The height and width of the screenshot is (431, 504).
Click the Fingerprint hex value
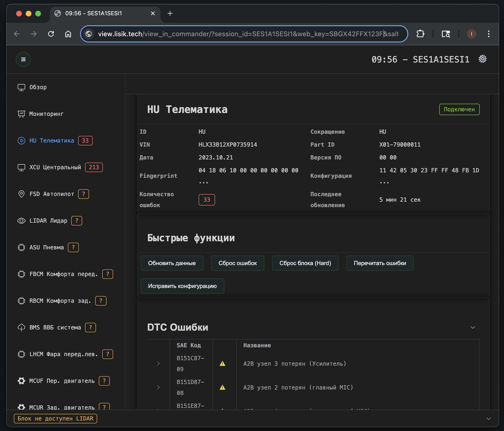click(248, 176)
